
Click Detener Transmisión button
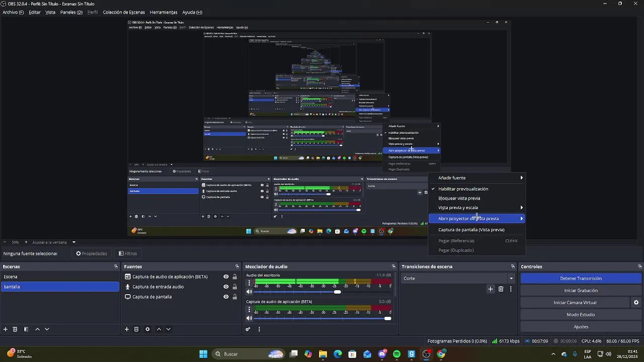[581, 279]
